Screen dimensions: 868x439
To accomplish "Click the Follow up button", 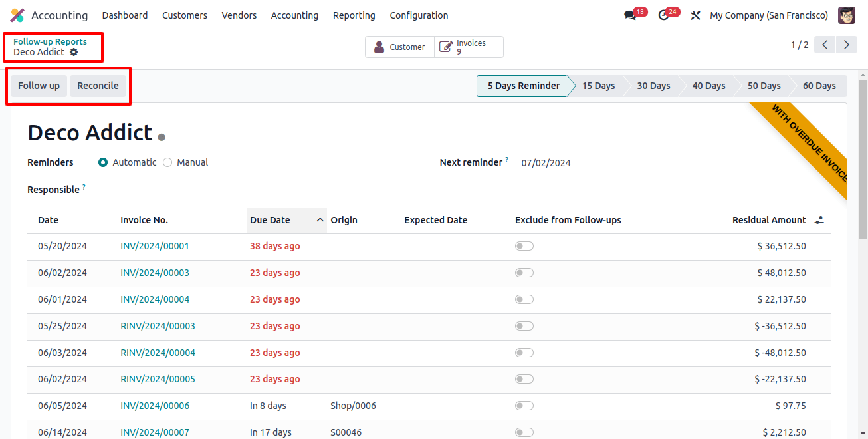I will coord(39,86).
